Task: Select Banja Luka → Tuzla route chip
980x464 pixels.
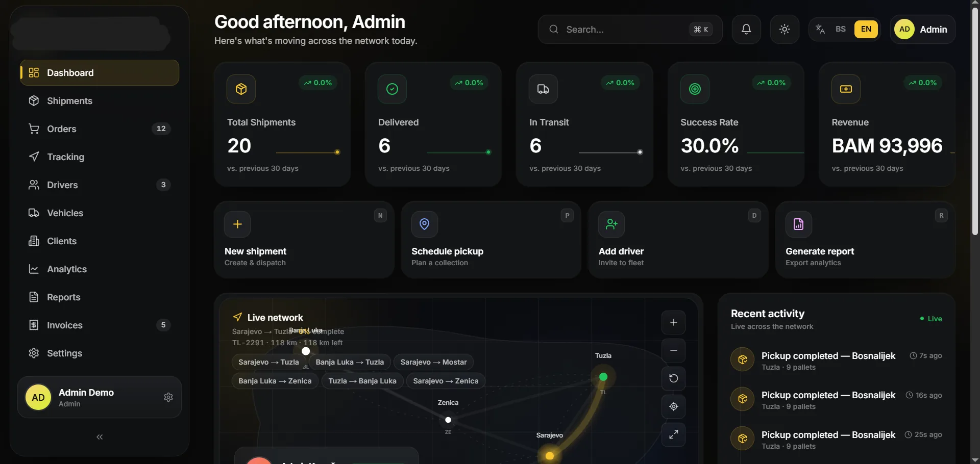Action: pyautogui.click(x=350, y=362)
